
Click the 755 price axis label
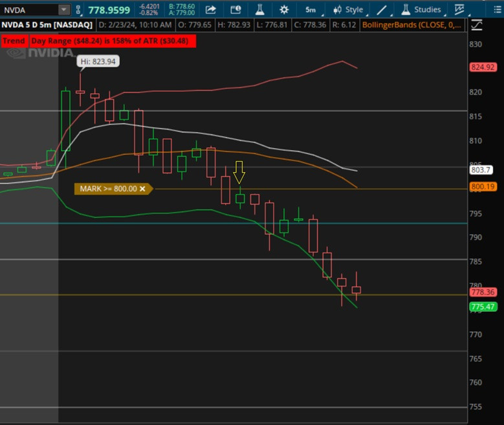(476, 407)
